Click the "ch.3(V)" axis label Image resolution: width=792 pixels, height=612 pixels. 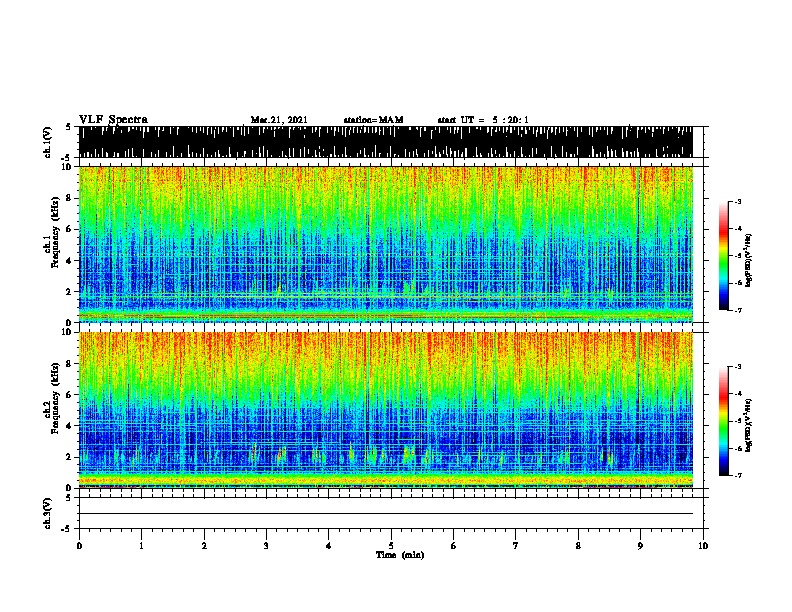48,513
